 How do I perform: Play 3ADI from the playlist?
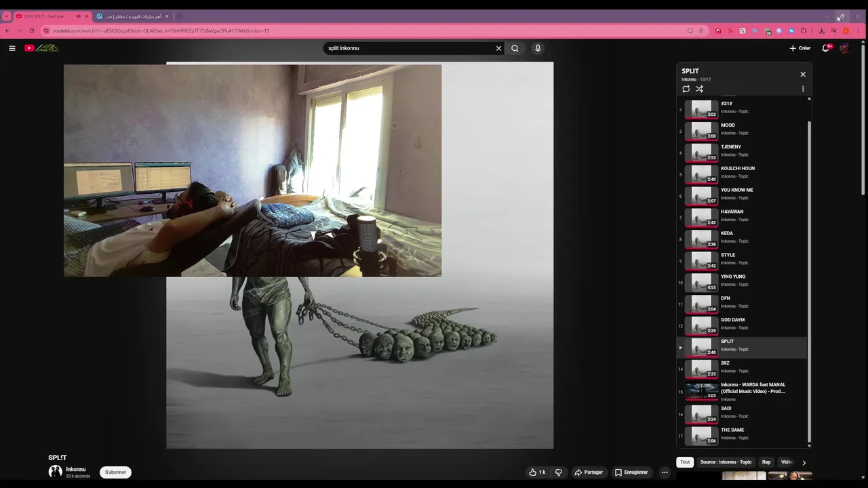pos(743,413)
